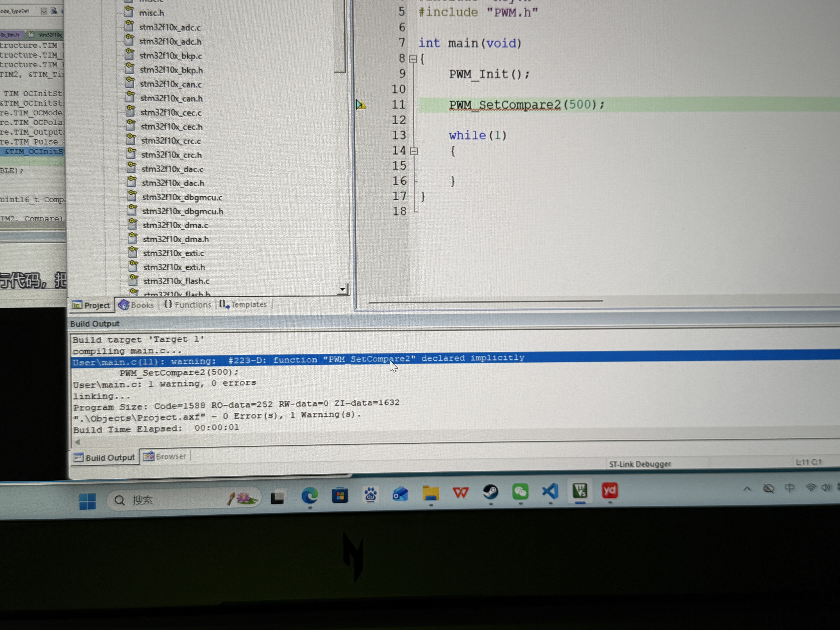Open the Youdao 'yd' taskbar app
This screenshot has height=630, width=840.
[610, 490]
